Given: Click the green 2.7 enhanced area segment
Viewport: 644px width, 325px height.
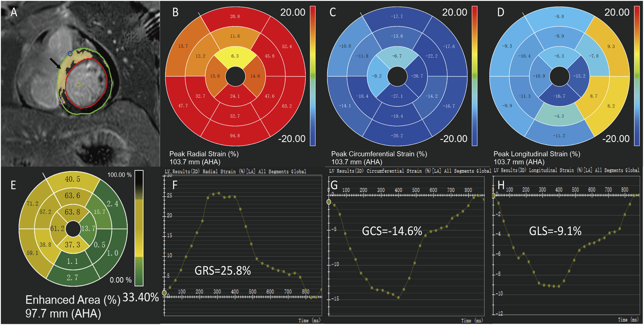Looking at the screenshot, I should click(x=73, y=278).
